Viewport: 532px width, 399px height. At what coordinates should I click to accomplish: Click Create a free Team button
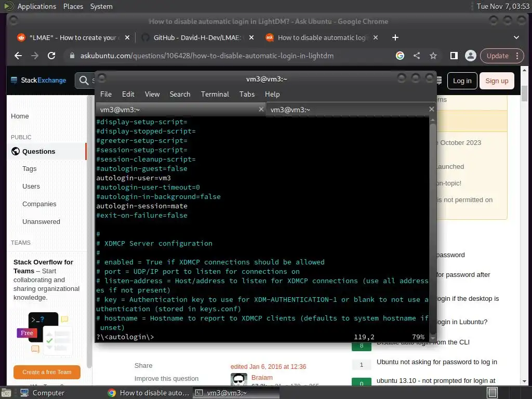(47, 372)
